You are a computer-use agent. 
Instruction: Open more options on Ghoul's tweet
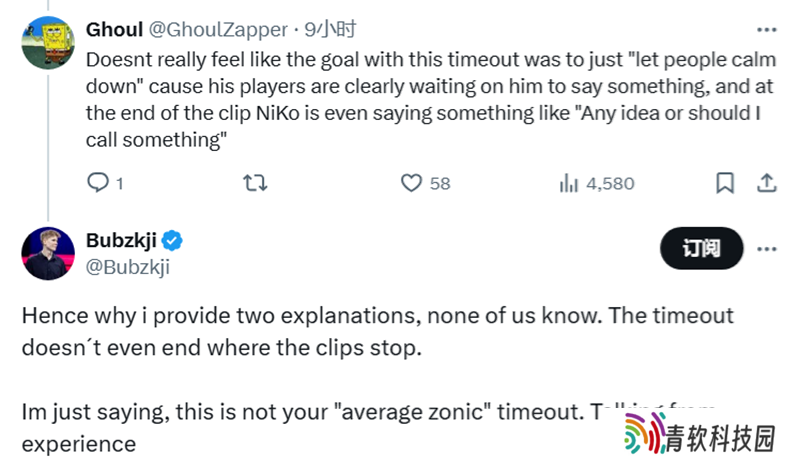766,30
